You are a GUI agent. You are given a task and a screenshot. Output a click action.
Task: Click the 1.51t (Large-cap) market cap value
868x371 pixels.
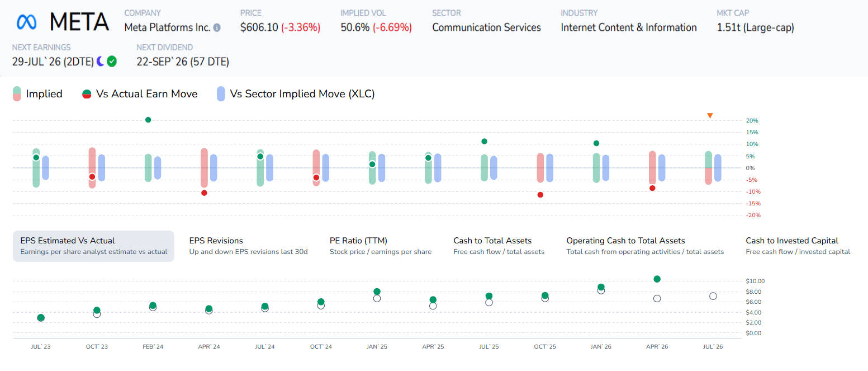(755, 27)
